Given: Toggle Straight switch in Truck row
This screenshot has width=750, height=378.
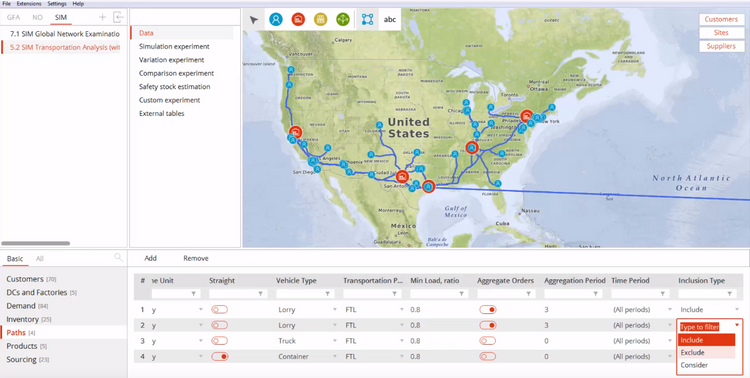Looking at the screenshot, I should pyautogui.click(x=220, y=341).
